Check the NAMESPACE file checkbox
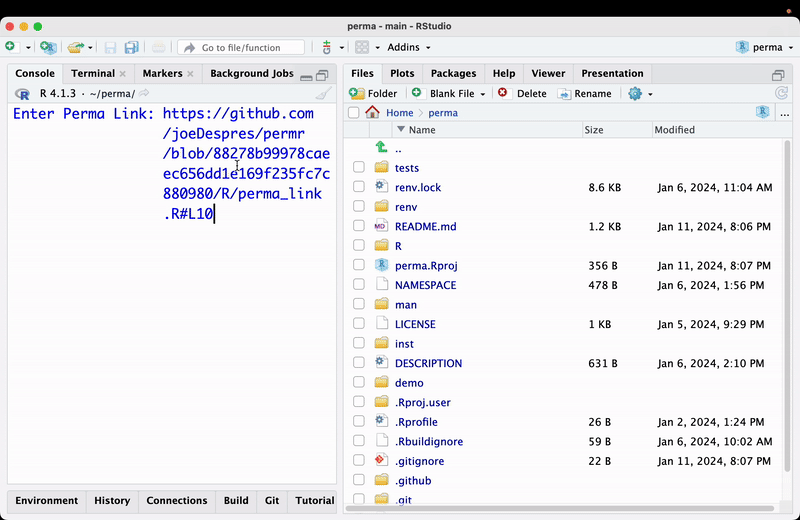This screenshot has width=800, height=520. point(359,285)
